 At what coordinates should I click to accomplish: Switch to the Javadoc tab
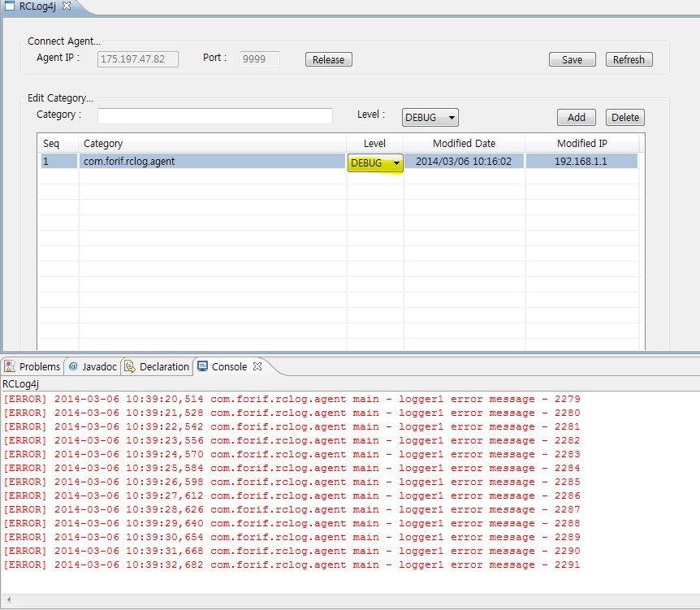coord(93,366)
